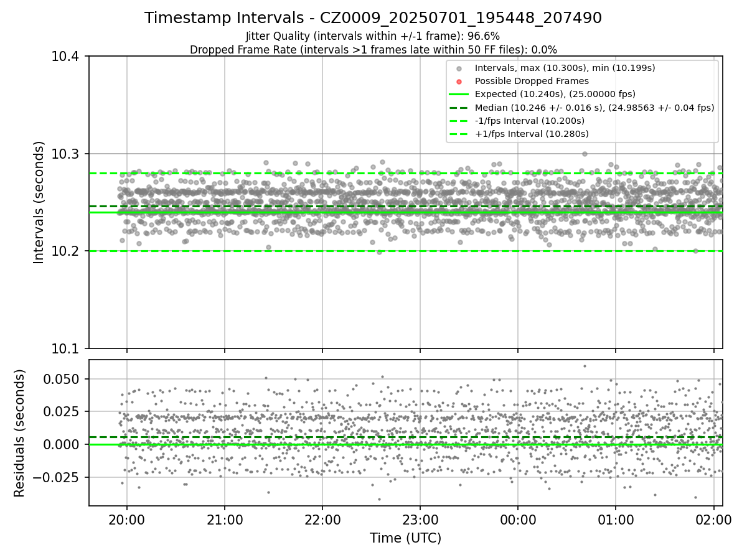Click the '01:00' time tick label
The height and width of the screenshot is (560, 747).
coord(616,519)
